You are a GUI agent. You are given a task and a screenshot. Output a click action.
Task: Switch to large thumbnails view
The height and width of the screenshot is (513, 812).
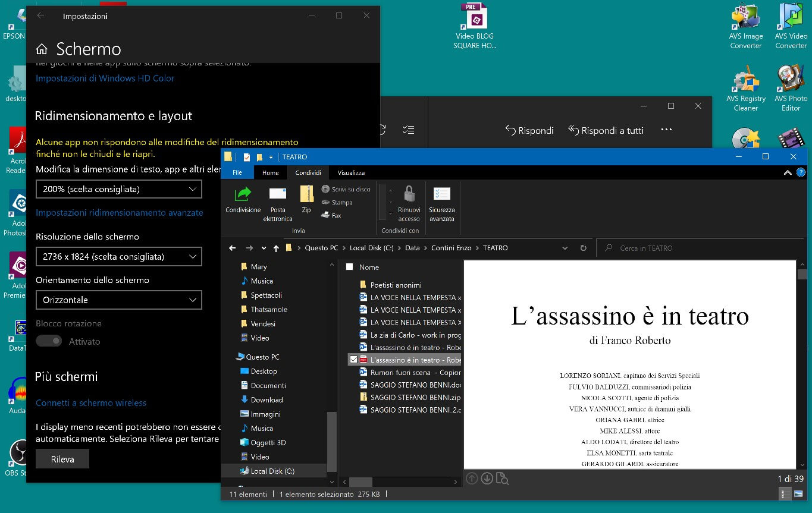tap(799, 494)
